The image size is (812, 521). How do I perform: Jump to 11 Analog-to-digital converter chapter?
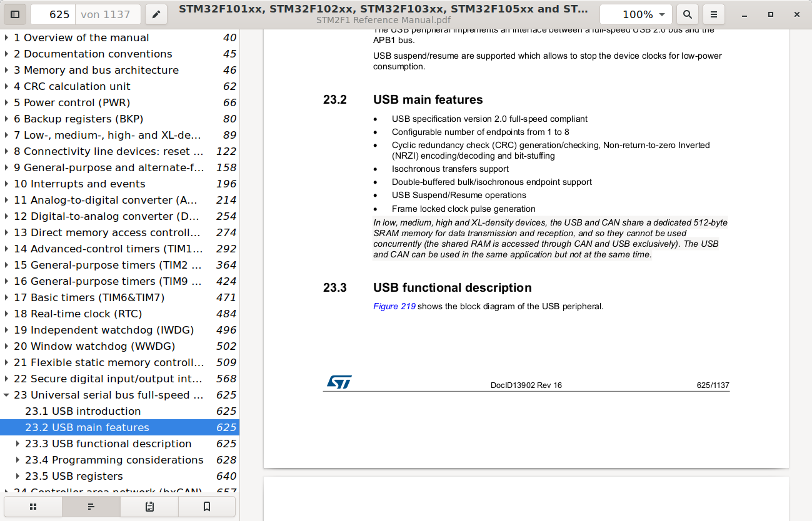pyautogui.click(x=119, y=200)
